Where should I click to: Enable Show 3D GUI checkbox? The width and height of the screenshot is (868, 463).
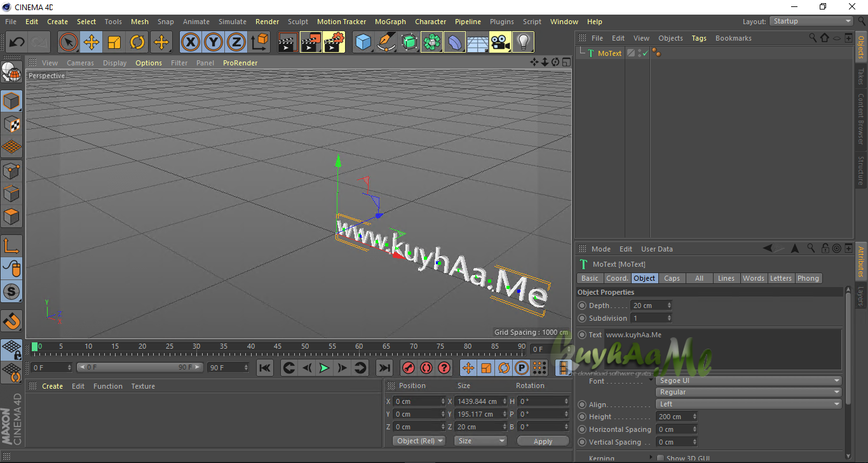pyautogui.click(x=661, y=458)
